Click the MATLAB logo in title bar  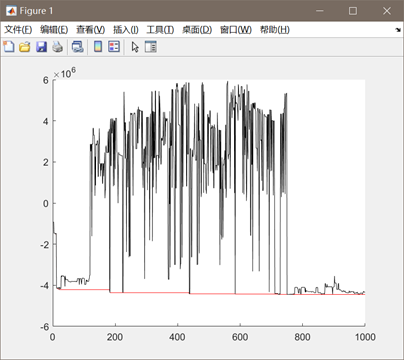[x=11, y=11]
